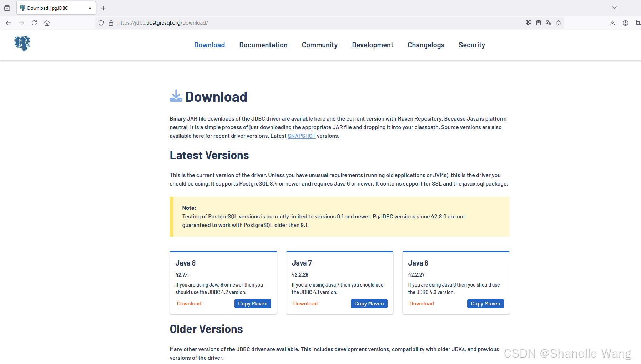
Task: Click version number 42.7.4
Action: coord(182,275)
